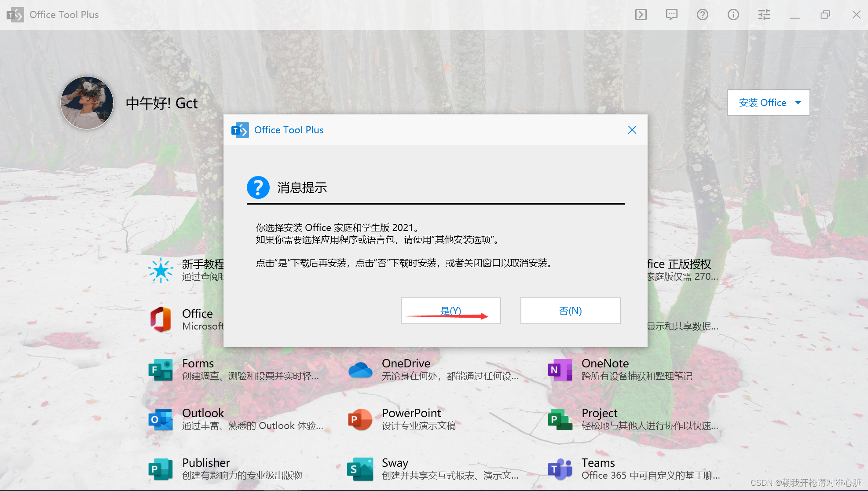Screen dimensions: 868x491
Task: Expand the 安装 Office dropdown arrow
Action: tap(798, 103)
